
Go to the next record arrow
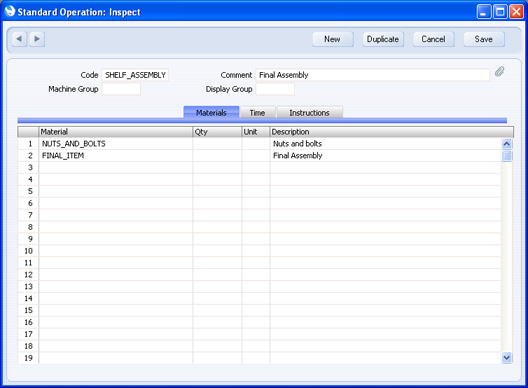[x=37, y=39]
